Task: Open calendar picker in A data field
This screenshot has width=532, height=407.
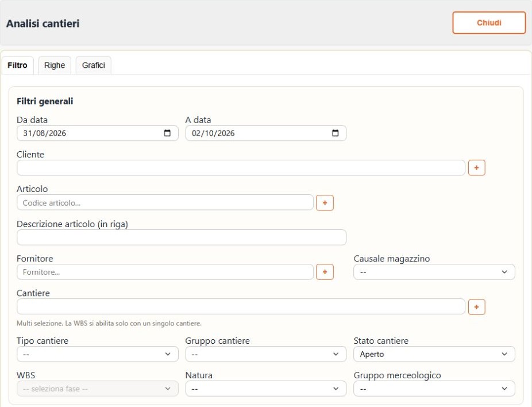Action: click(x=335, y=133)
